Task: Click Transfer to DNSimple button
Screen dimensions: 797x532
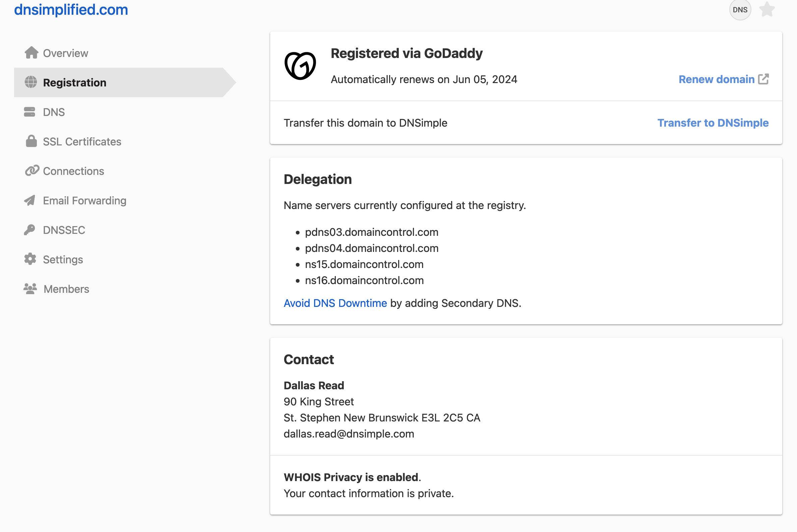Action: click(x=713, y=123)
